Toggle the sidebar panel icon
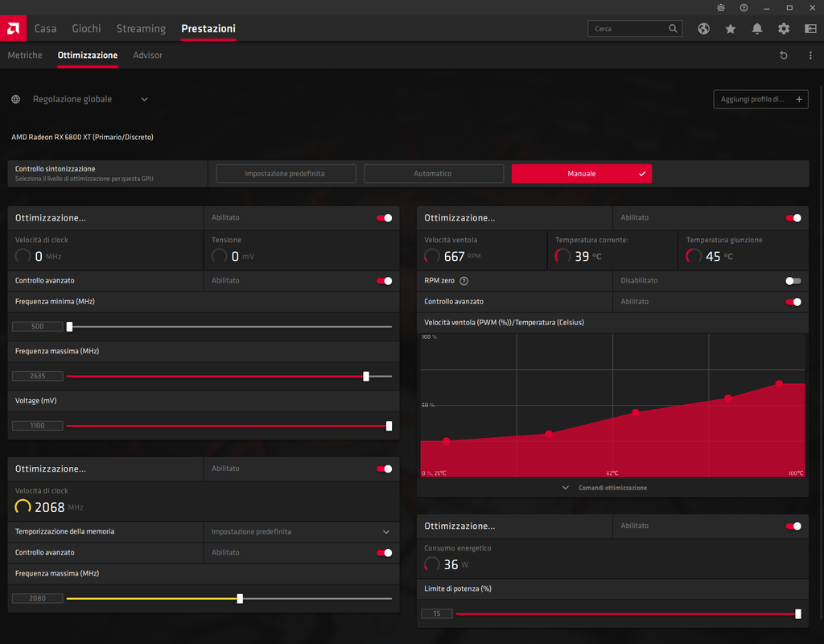The width and height of the screenshot is (824, 644). coord(810,29)
